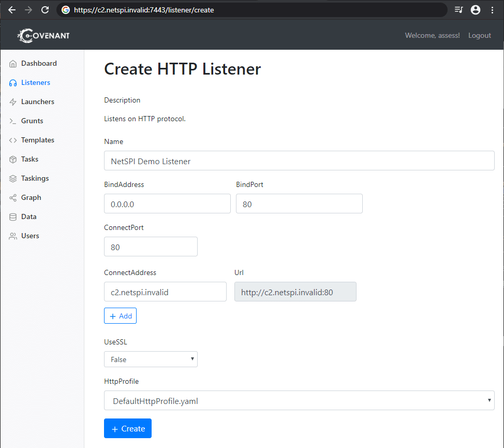The image size is (504, 448).
Task: Click the Users people icon
Action: click(13, 236)
